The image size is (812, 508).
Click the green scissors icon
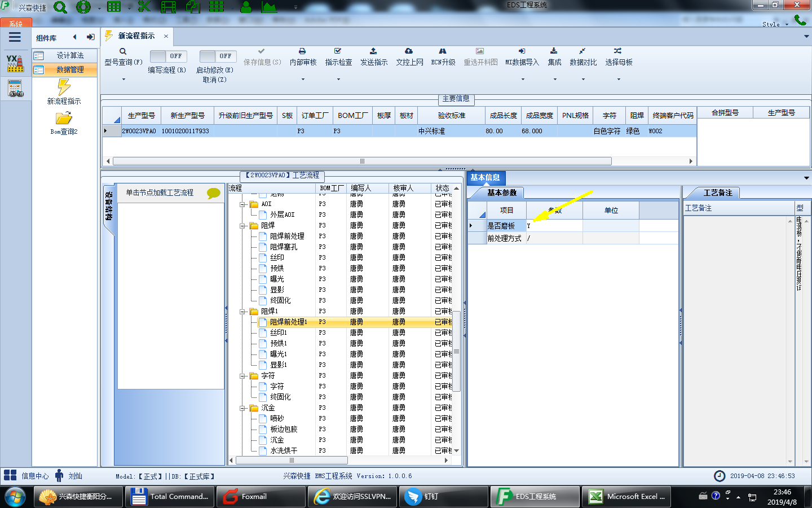click(x=144, y=7)
